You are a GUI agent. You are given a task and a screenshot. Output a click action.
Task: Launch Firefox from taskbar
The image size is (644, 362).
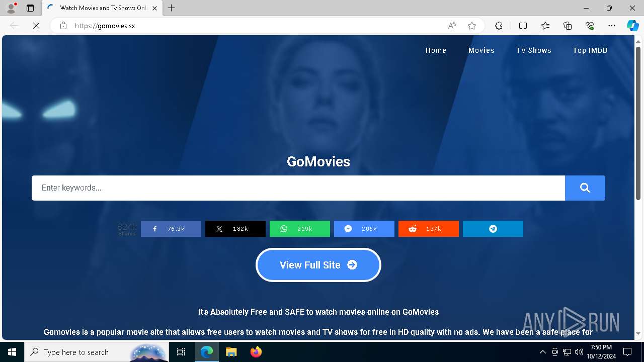256,352
